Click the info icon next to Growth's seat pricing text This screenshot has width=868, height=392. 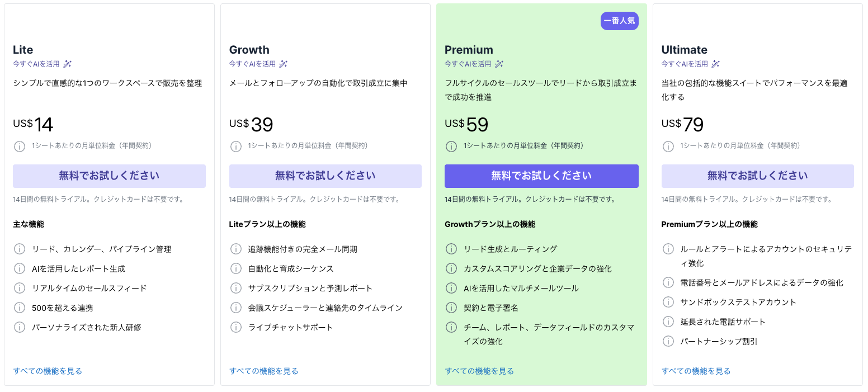point(235,146)
